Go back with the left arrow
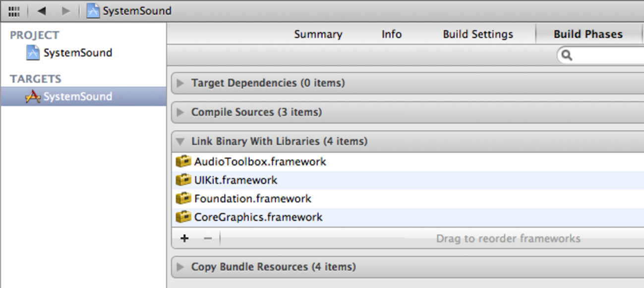 click(x=42, y=11)
